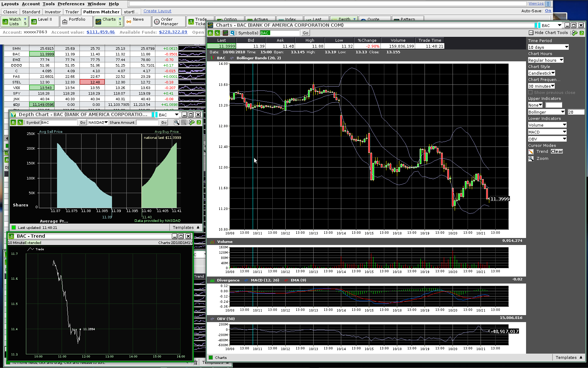Screen dimensions: 588x368
Task: Open the Portfolio tool
Action: pyautogui.click(x=76, y=22)
